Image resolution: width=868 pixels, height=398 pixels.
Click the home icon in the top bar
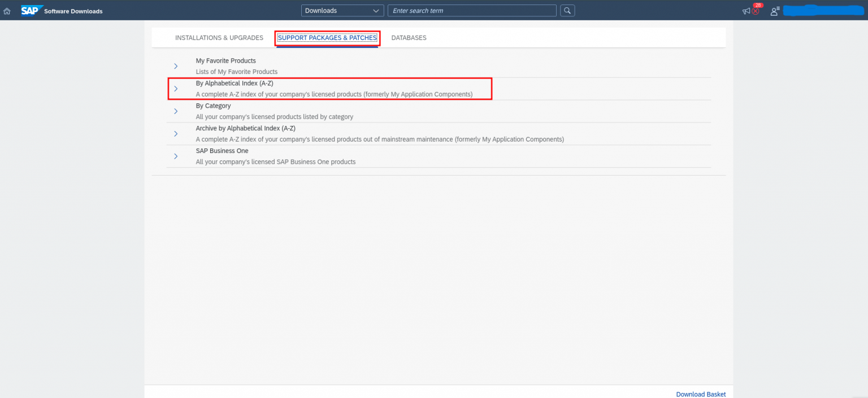7,10
